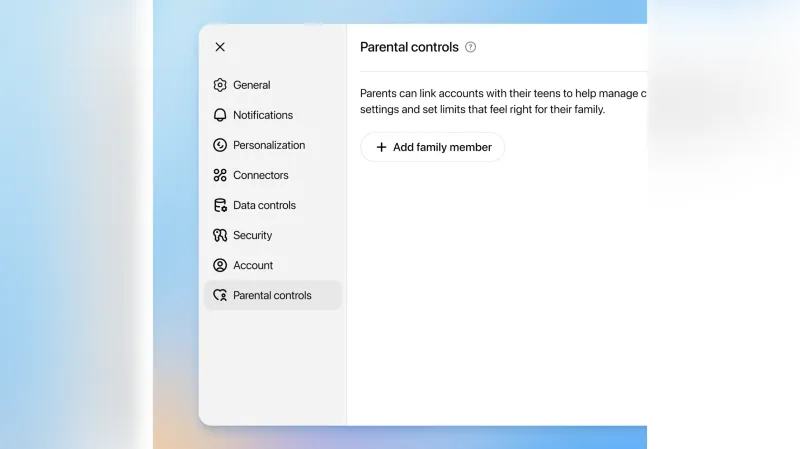Click the Account person icon
This screenshot has height=449, width=800.
tap(220, 265)
